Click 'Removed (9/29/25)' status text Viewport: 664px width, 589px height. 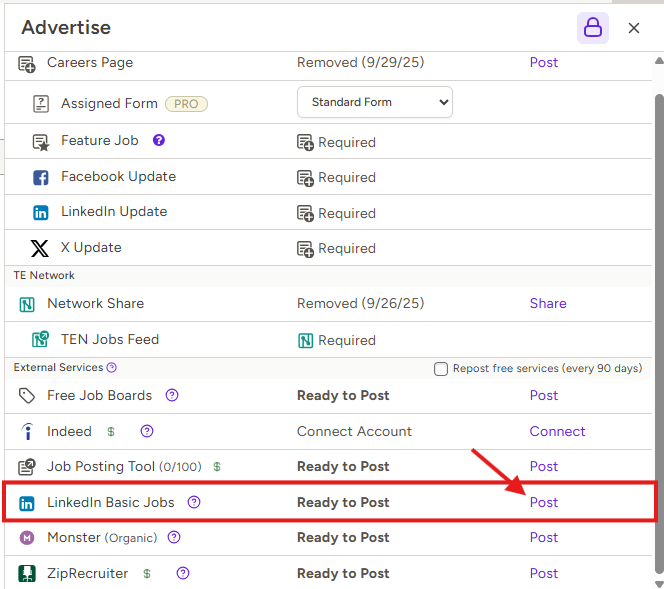point(360,62)
